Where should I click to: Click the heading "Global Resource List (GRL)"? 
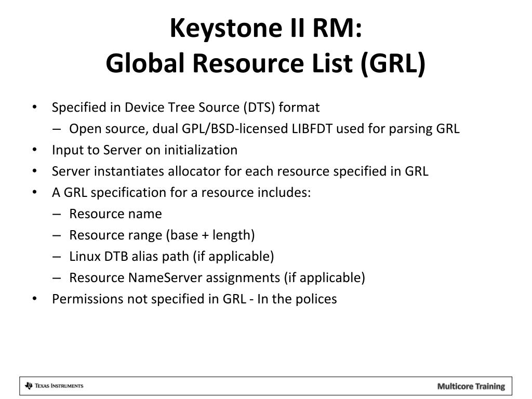pyautogui.click(x=265, y=63)
